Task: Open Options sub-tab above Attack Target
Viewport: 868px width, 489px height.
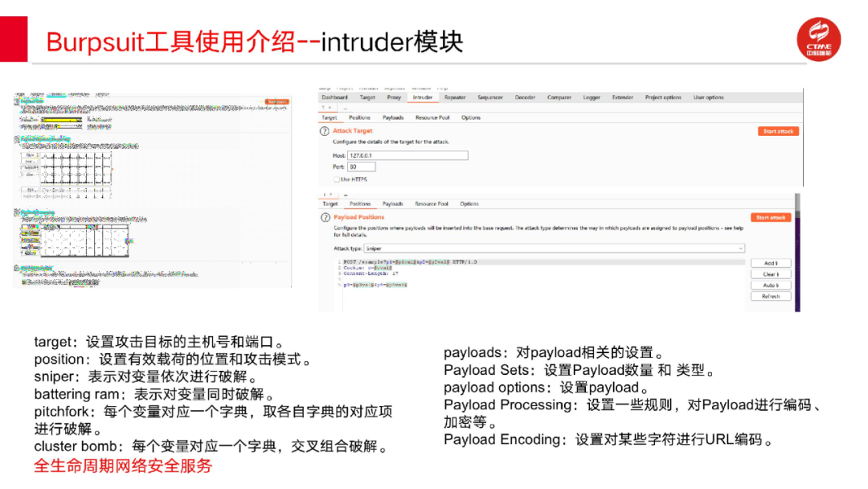Action: click(x=471, y=118)
